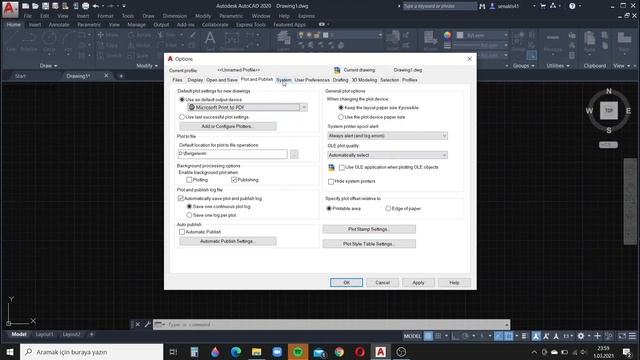This screenshot has height=360, width=640.
Task: Expand the Utilities panel in the ribbon
Action: tap(558, 66)
